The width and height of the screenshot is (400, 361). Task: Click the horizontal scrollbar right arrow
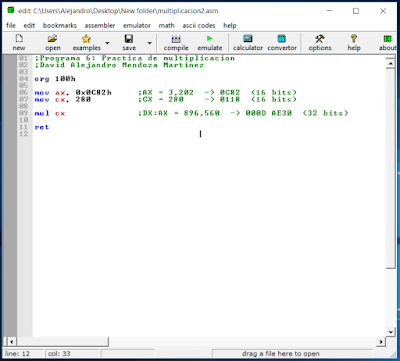[x=381, y=342]
